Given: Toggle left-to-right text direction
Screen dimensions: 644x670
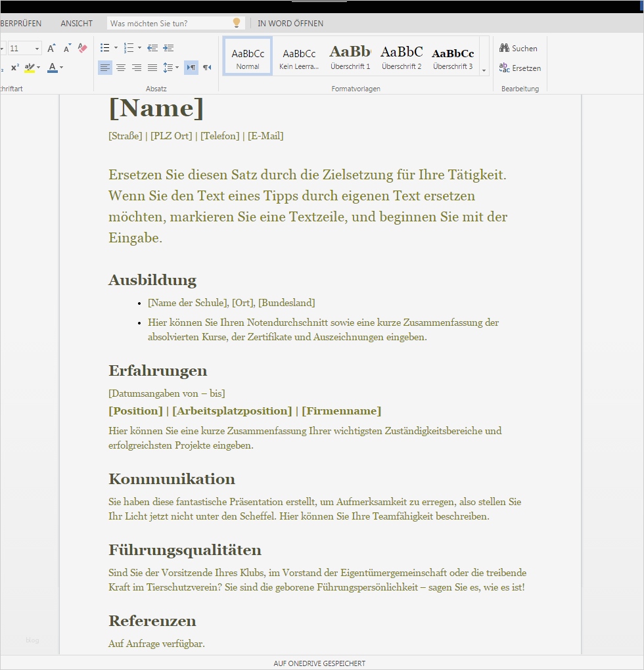Looking at the screenshot, I should click(x=191, y=68).
